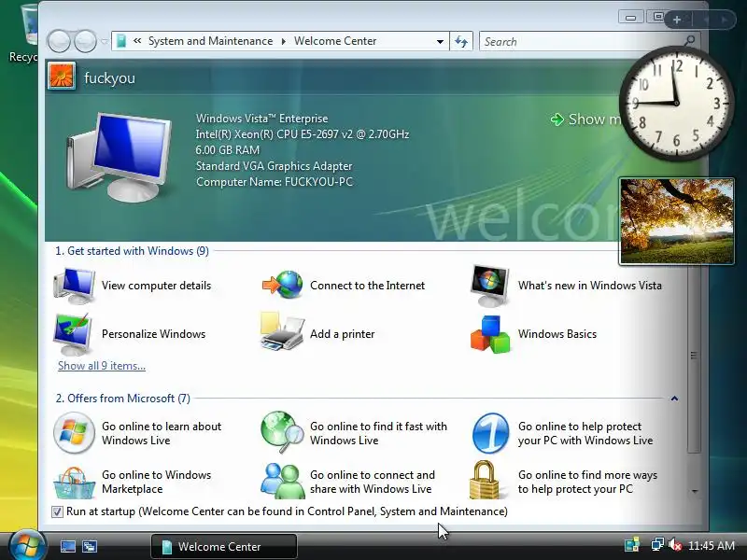Open the Windows Marketplace basket icon
Image resolution: width=747 pixels, height=560 pixels.
[x=74, y=482]
